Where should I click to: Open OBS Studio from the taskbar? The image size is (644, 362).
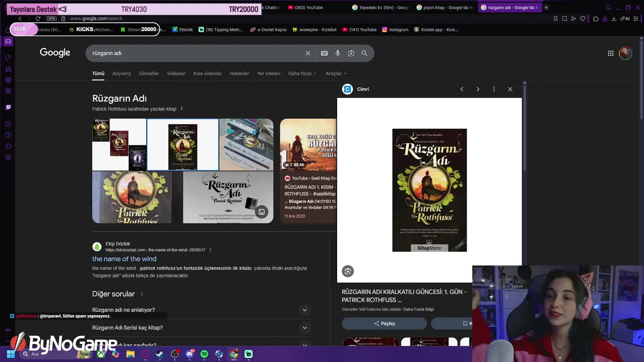point(175,354)
